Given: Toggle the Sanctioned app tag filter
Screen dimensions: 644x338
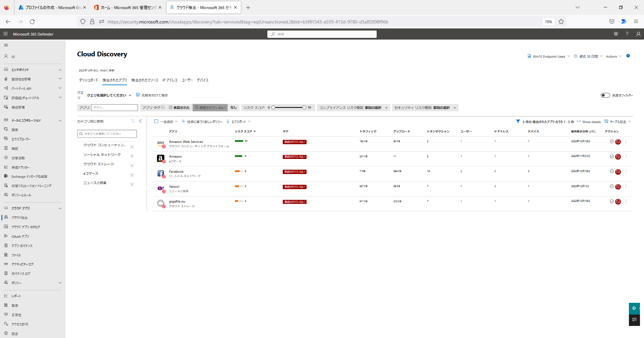Looking at the screenshot, I should [179, 108].
